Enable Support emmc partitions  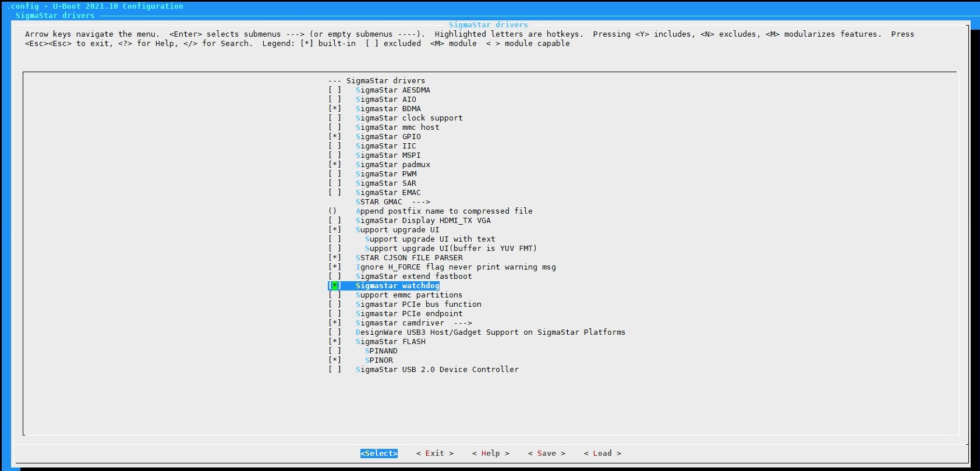395,295
